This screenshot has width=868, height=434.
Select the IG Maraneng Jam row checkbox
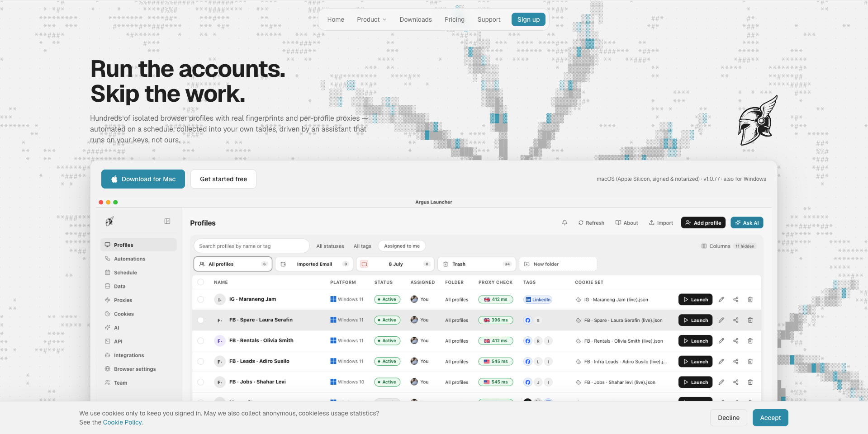pyautogui.click(x=201, y=299)
